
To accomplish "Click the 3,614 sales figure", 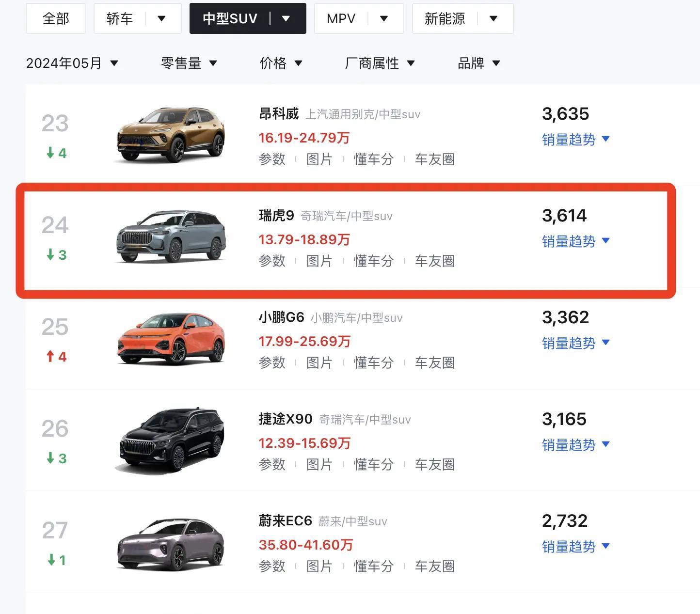I will pyautogui.click(x=564, y=216).
